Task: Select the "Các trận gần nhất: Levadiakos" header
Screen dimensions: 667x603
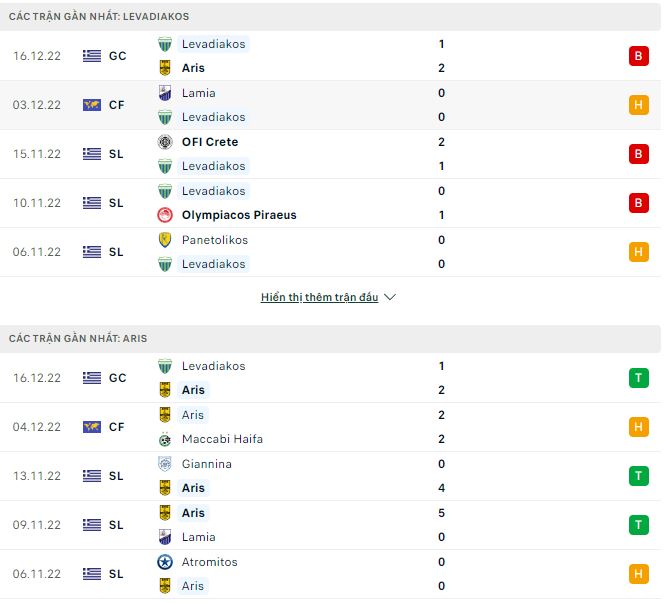Action: click(x=99, y=17)
